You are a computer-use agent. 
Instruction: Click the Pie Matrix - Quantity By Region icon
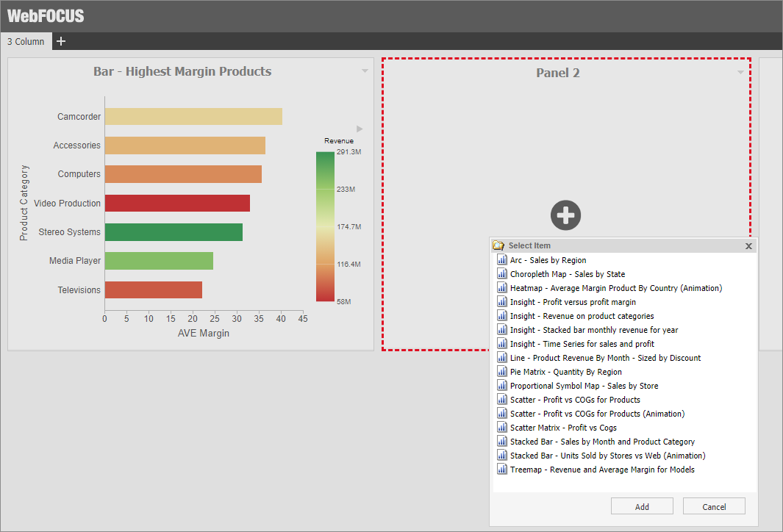[x=502, y=372]
